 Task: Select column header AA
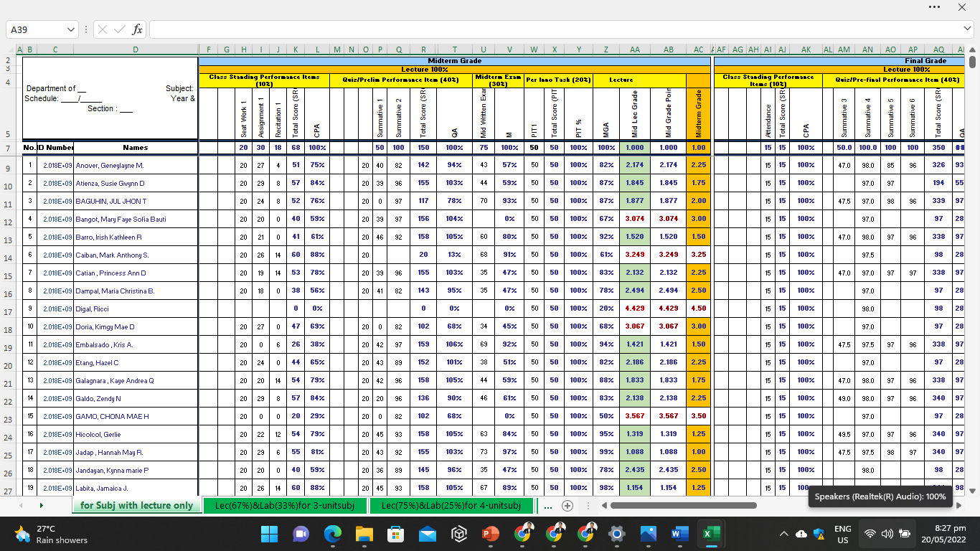point(635,50)
